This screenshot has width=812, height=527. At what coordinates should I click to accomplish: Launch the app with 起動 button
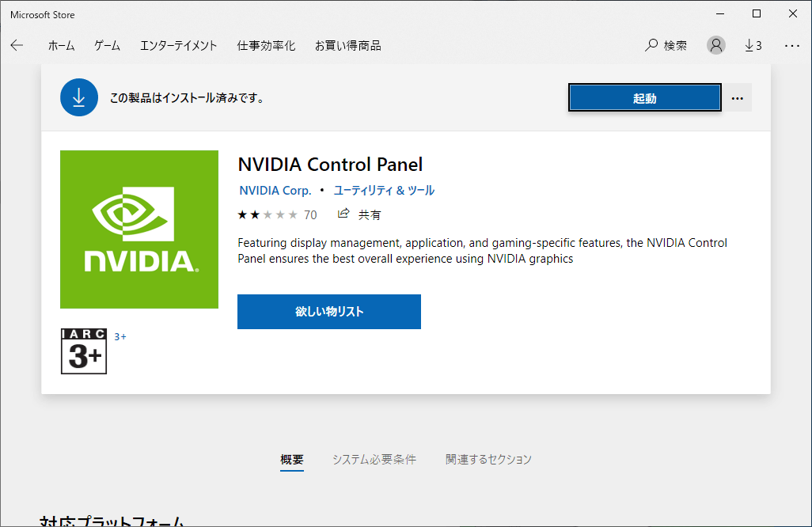[645, 98]
